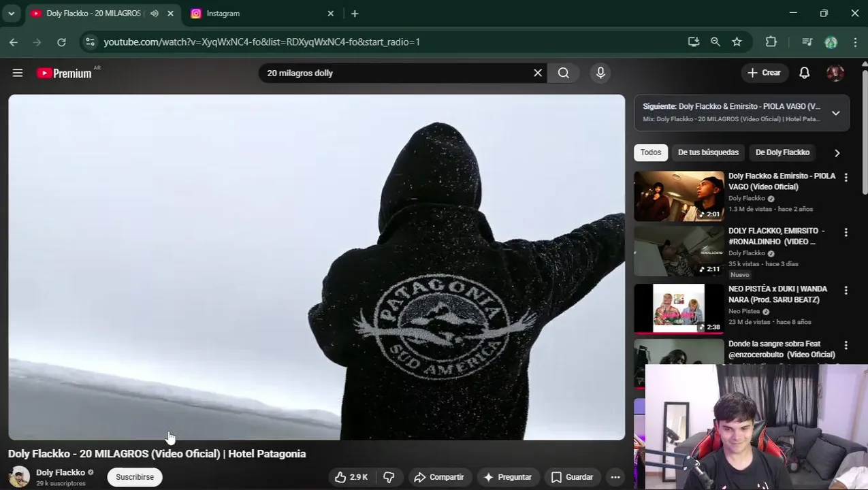Go forward in browser history
Viewport: 868px width, 490px height.
[37, 42]
